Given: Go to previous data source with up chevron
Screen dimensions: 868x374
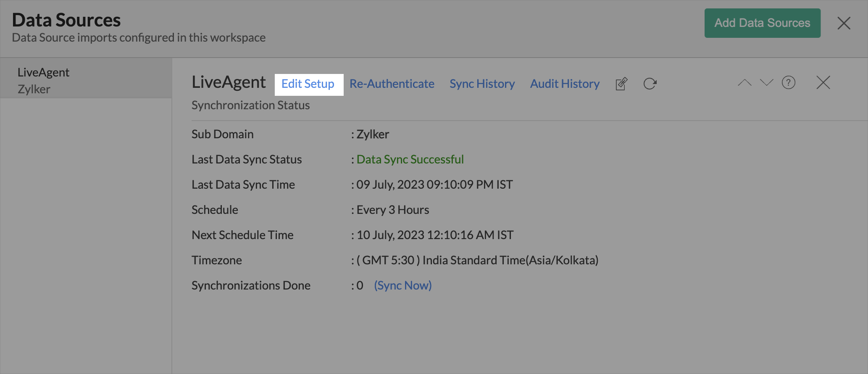Looking at the screenshot, I should click(x=744, y=83).
